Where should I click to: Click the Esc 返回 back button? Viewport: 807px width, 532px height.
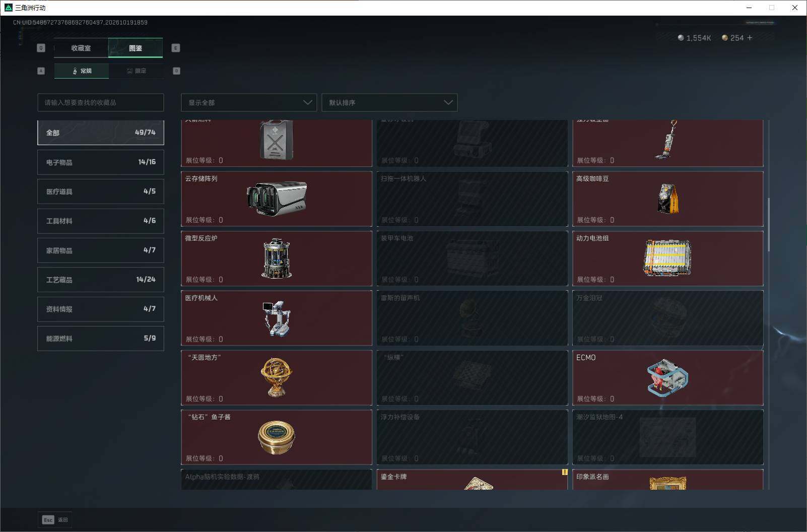click(55, 520)
